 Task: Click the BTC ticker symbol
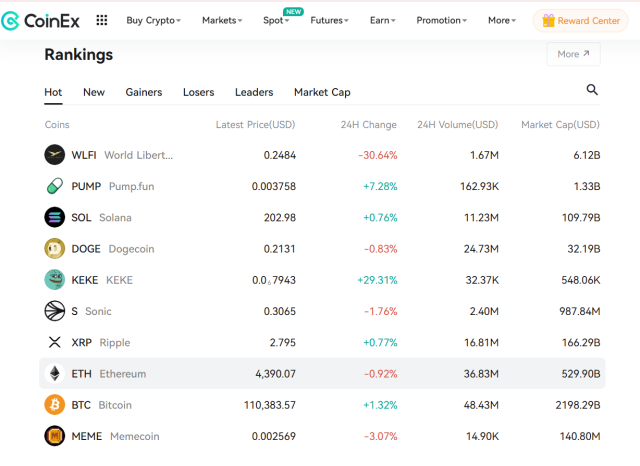(81, 405)
